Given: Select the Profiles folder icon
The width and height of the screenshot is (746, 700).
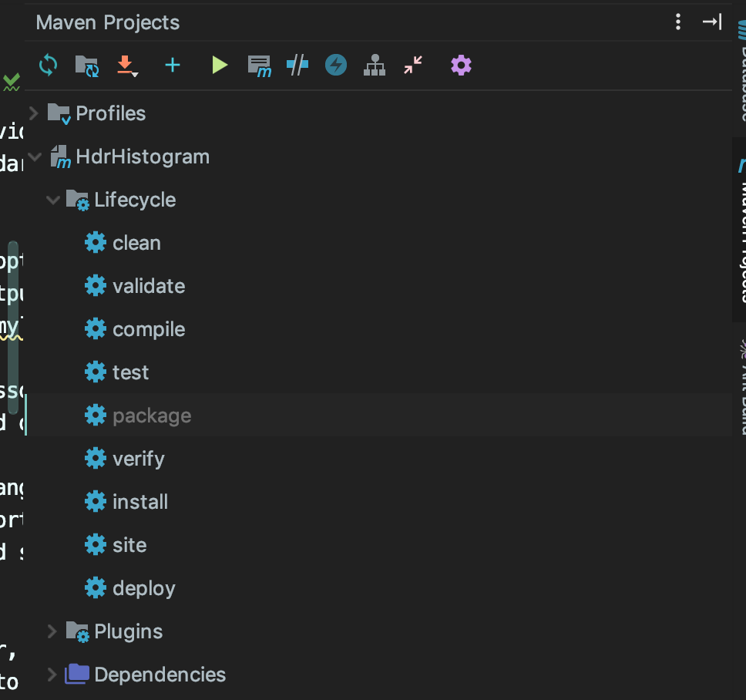Looking at the screenshot, I should click(59, 114).
